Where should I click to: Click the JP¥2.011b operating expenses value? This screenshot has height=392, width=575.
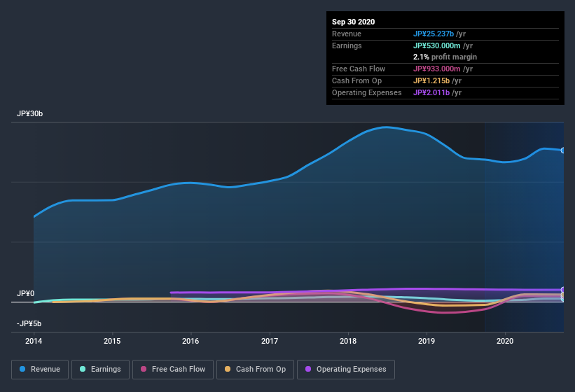431,92
